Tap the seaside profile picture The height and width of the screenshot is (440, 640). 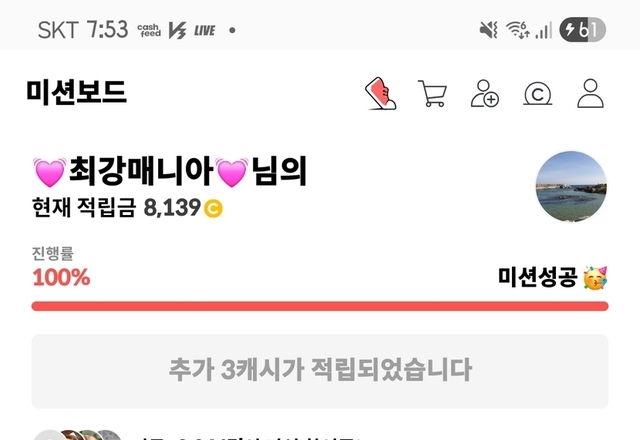click(x=571, y=187)
